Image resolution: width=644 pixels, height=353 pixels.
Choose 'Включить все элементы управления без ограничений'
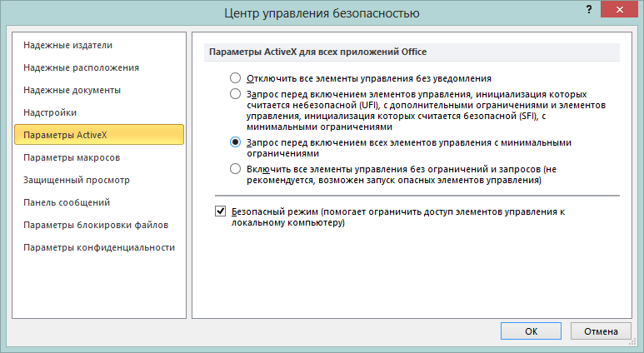236,168
